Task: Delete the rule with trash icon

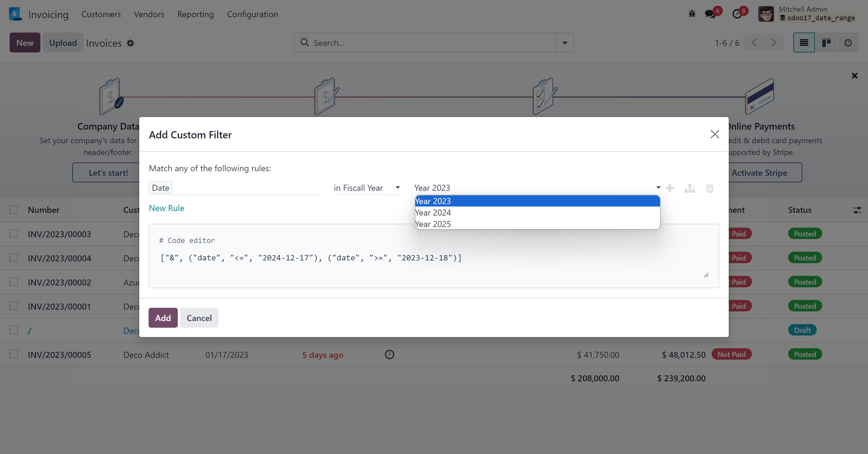Action: coord(710,188)
